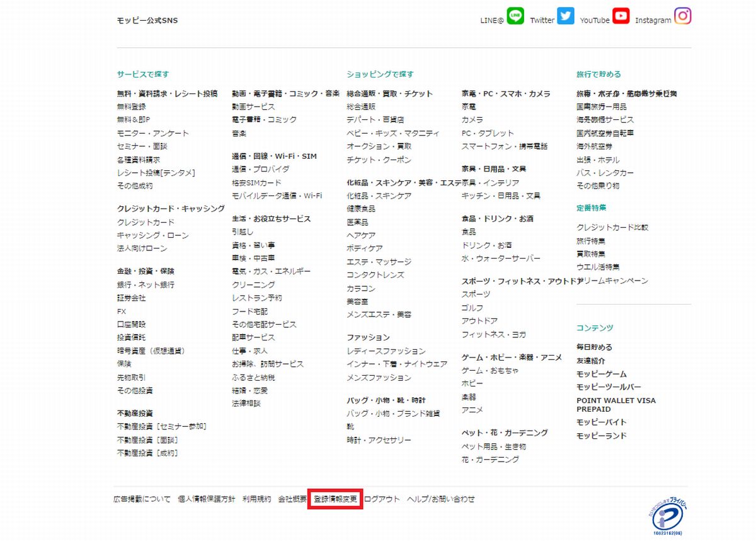756x541 pixels.
Task: Open the highlighted 登録情報変更 link
Action: coord(334,498)
